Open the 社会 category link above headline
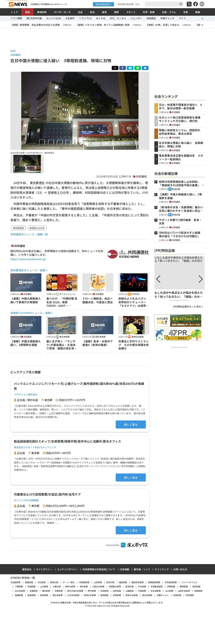The width and height of the screenshot is (215, 644). pos(13,51)
